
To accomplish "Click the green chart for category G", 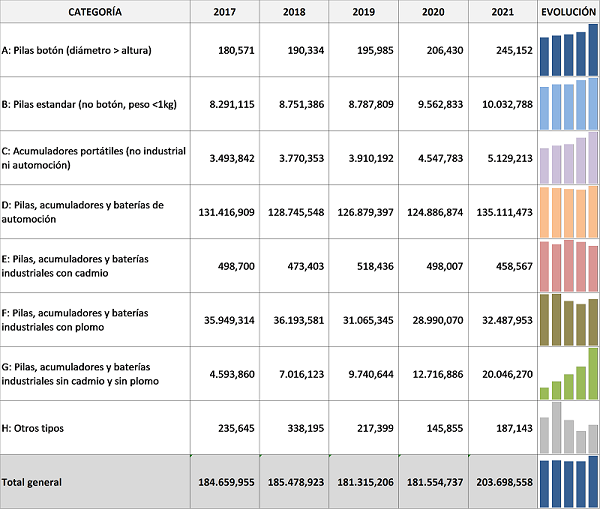I will (x=568, y=374).
